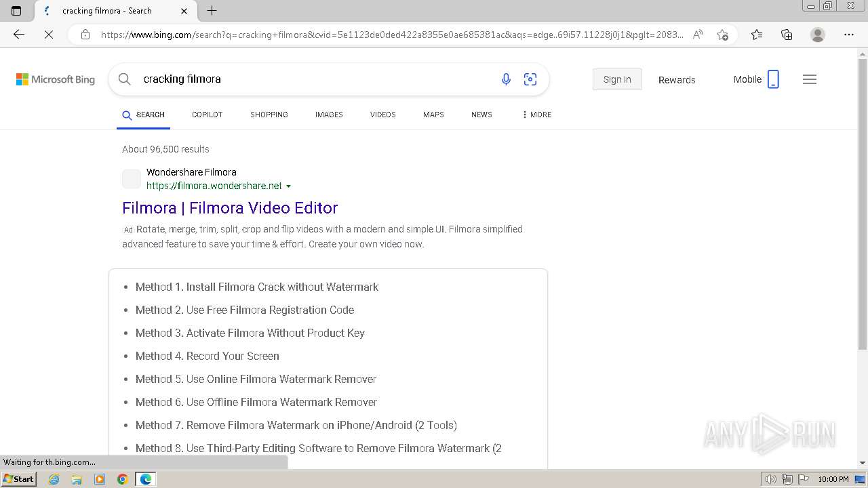Click "Method 3. Activate Filmora Without Product Key"
Screen dimensions: 868x488
point(250,333)
